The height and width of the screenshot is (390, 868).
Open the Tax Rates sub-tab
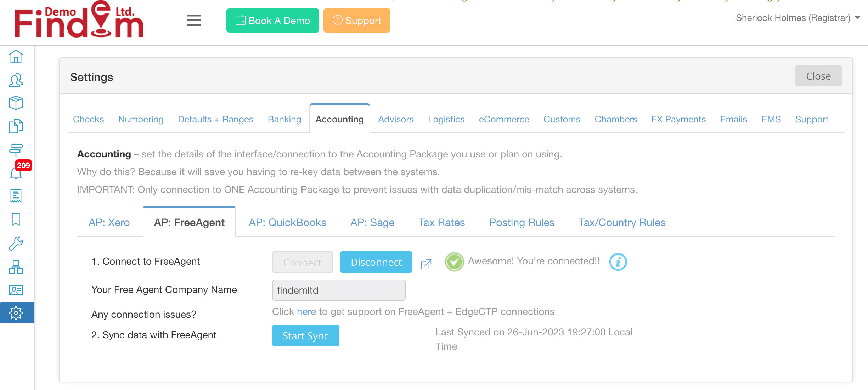(x=442, y=223)
